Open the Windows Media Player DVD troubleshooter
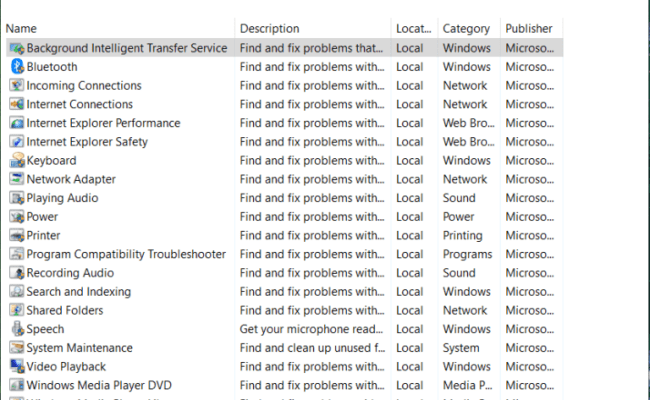Image resolution: width=650 pixels, height=400 pixels. (x=99, y=385)
